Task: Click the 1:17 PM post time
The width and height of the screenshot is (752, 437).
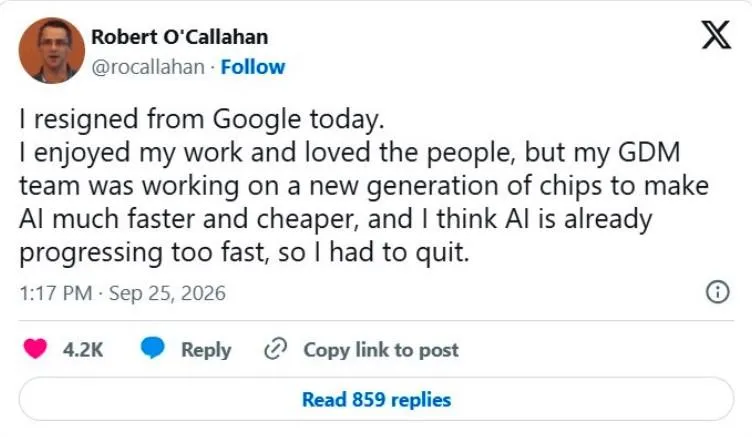Action: tap(56, 293)
